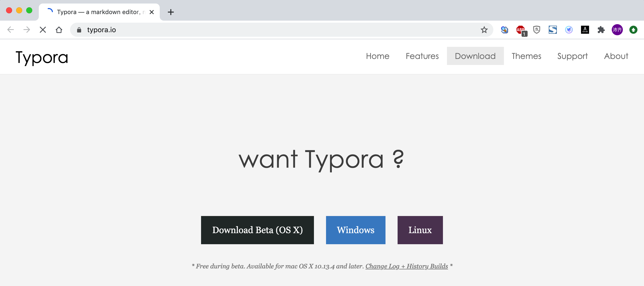644x286 pixels.
Task: Open the blue S extension icon
Action: (x=553, y=30)
